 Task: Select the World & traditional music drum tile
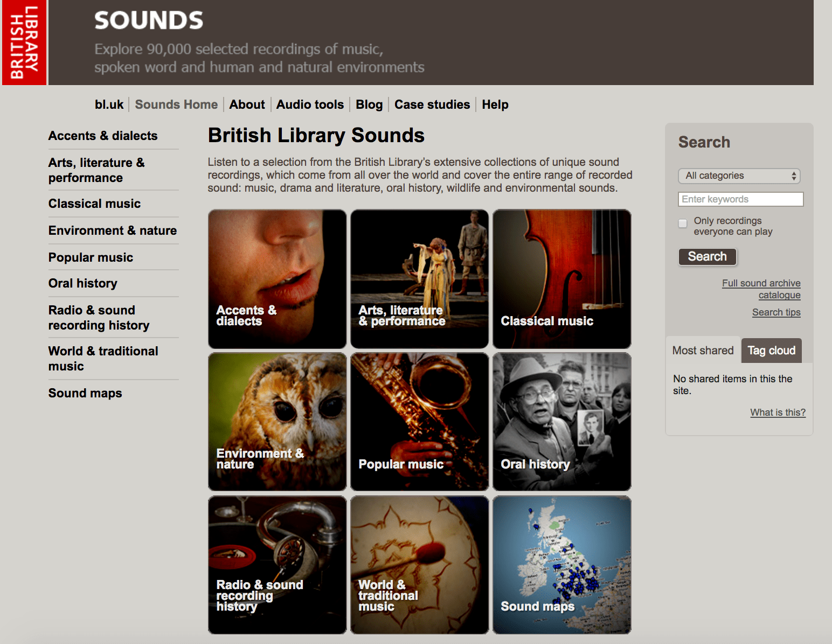tap(419, 565)
